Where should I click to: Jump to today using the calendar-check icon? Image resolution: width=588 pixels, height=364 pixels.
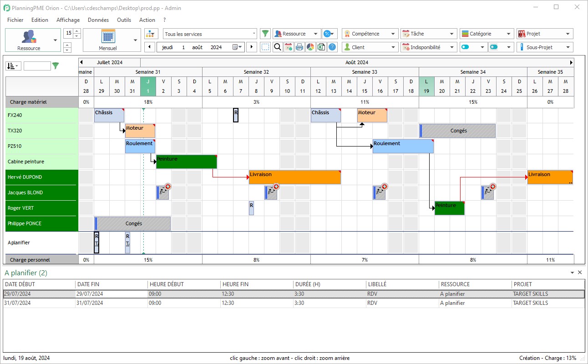tap(289, 47)
